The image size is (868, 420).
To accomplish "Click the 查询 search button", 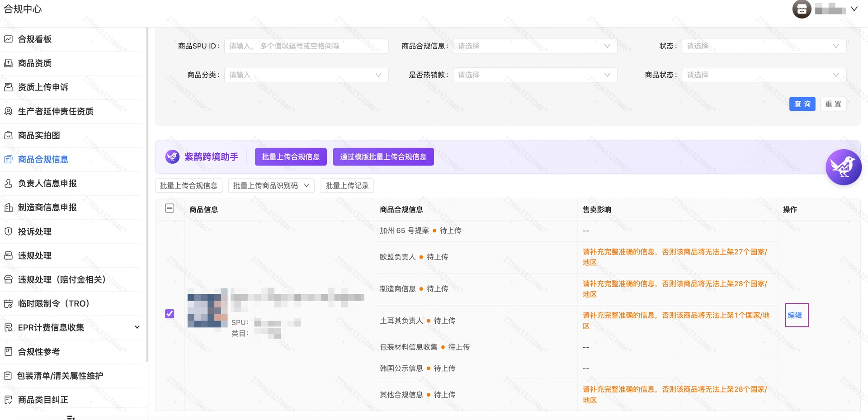I will (x=802, y=104).
